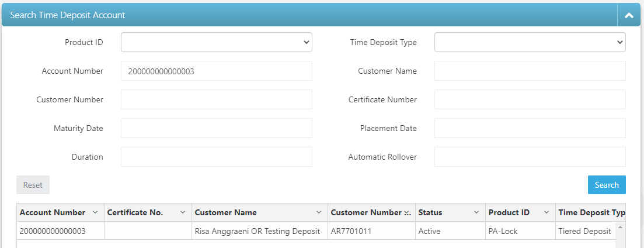Select the Automatic Rollover input box

(x=530, y=157)
